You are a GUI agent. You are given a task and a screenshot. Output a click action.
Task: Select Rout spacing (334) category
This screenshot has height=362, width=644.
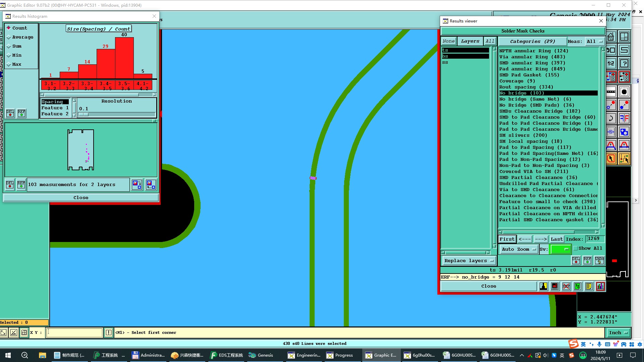[x=526, y=87]
